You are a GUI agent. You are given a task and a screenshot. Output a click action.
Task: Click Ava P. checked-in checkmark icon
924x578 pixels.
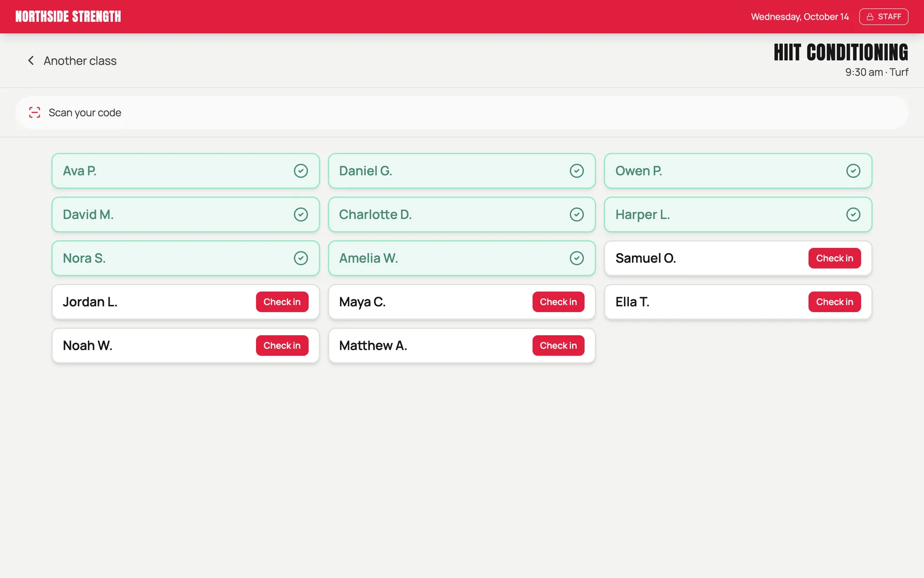coord(301,171)
